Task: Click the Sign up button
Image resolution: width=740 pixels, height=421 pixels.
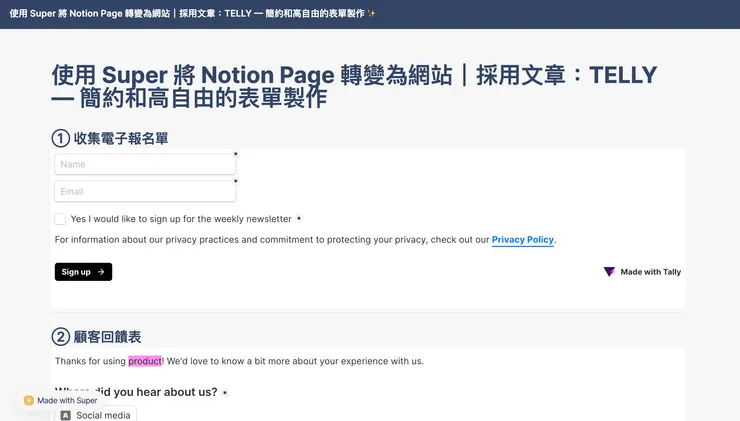Action: tap(84, 272)
